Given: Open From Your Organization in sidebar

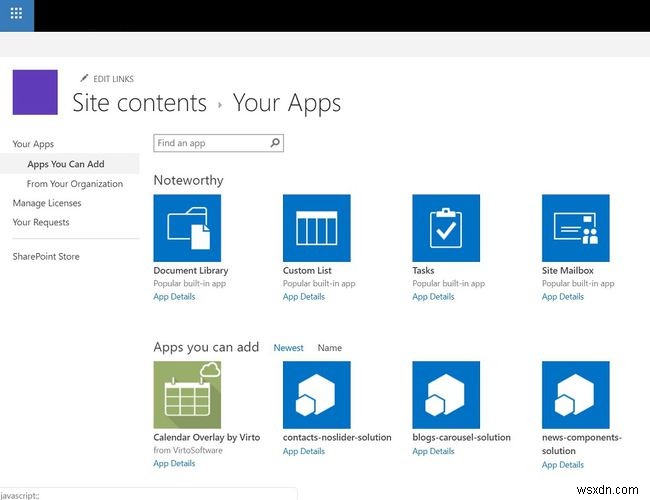Looking at the screenshot, I should pyautogui.click(x=75, y=183).
